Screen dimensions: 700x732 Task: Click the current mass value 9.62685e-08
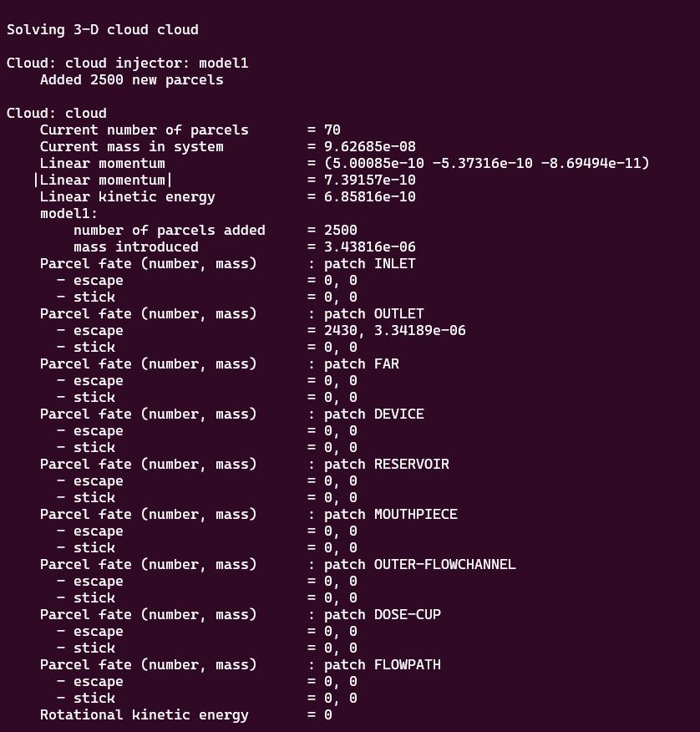[x=370, y=147]
